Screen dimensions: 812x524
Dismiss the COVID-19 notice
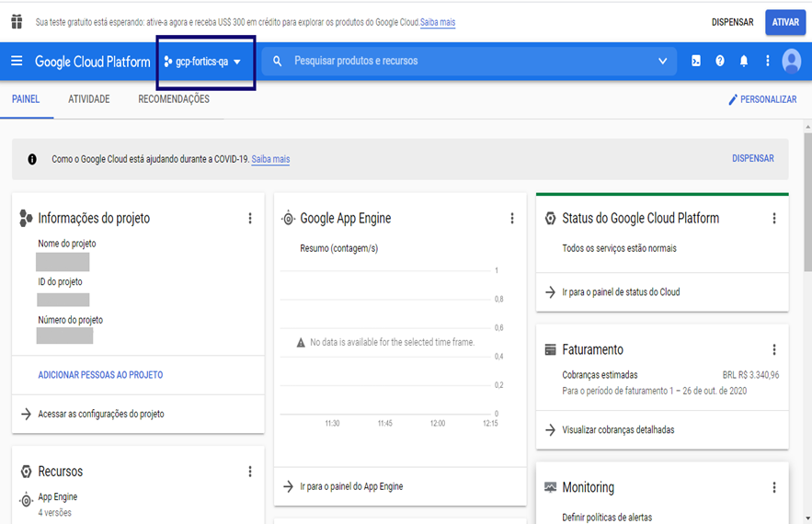pyautogui.click(x=753, y=158)
